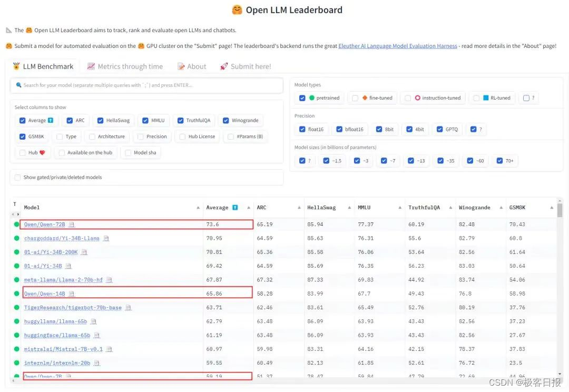Viewport: 569px width, 392px height.
Task: Check the RL-tuned model type
Action: [x=476, y=98]
